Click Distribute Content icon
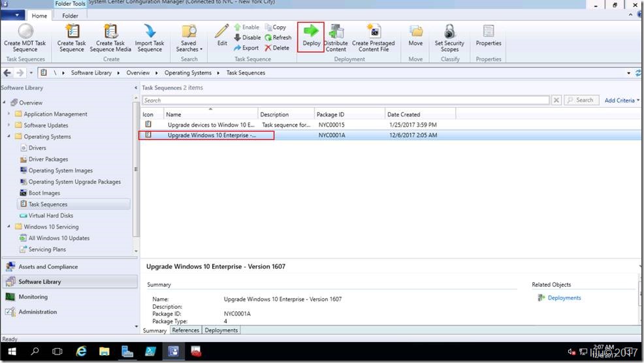Image resolution: width=644 pixels, height=363 pixels. click(336, 31)
